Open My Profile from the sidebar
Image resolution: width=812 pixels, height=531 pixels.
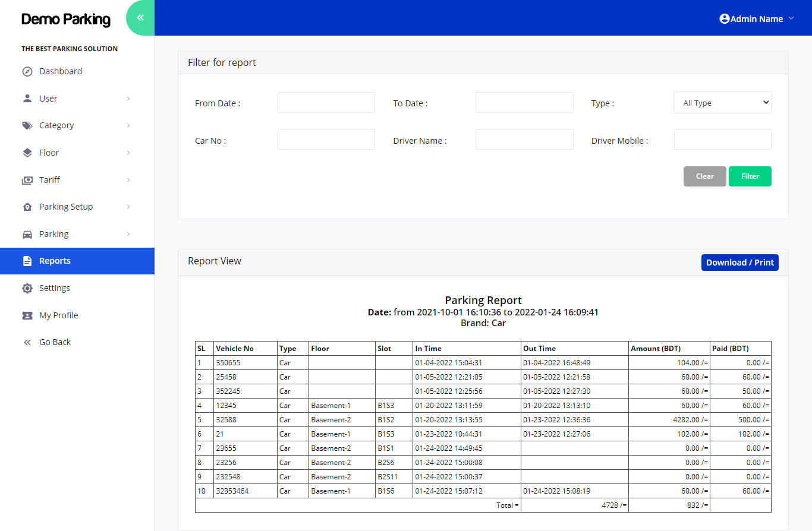tap(58, 315)
